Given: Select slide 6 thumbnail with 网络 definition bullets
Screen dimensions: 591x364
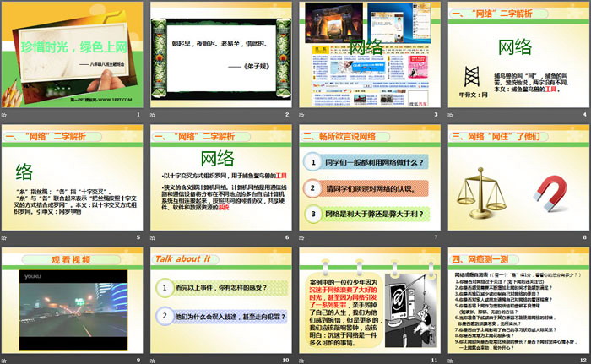Looking at the screenshot, I should [221, 177].
